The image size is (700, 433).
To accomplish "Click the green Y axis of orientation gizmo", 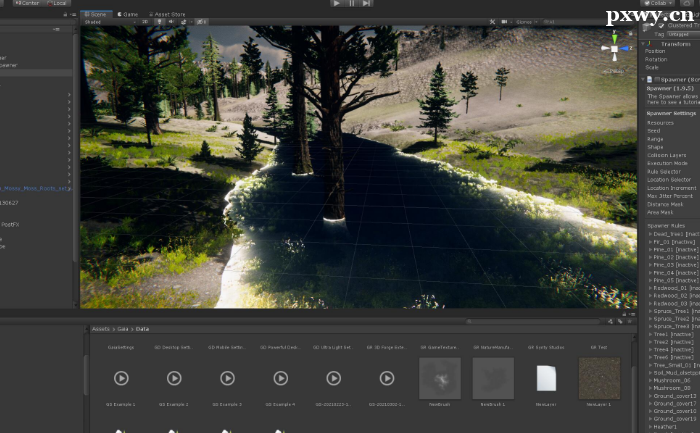I will pyautogui.click(x=614, y=37).
